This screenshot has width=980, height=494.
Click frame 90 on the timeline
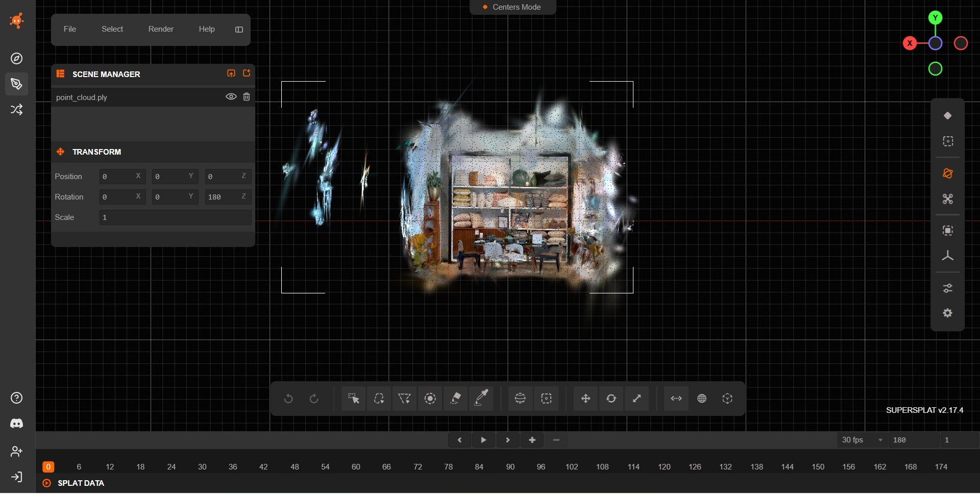[510, 467]
